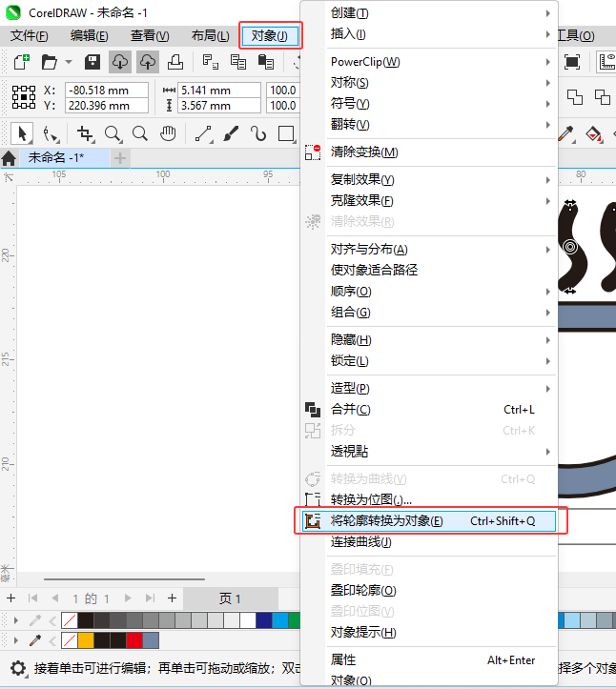616x689 pixels.
Task: Expand the document palette arrow
Action: click(x=16, y=640)
